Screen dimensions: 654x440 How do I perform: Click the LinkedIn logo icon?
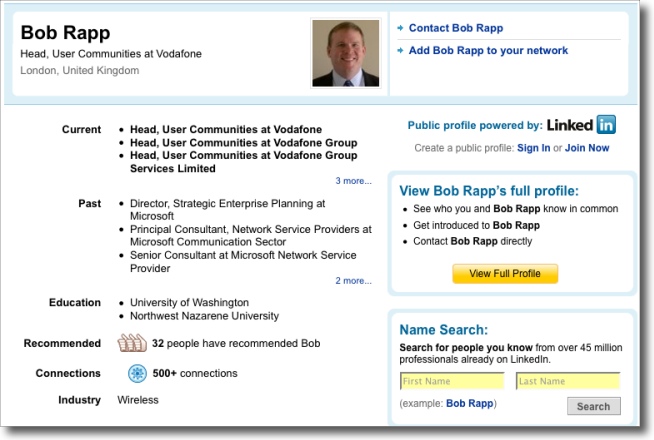581,126
